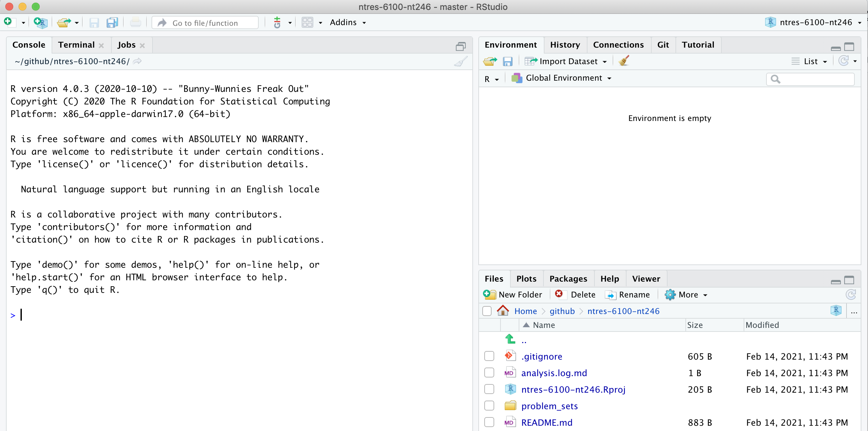Select the Git tab
Screen dimensions: 868x431
point(663,45)
